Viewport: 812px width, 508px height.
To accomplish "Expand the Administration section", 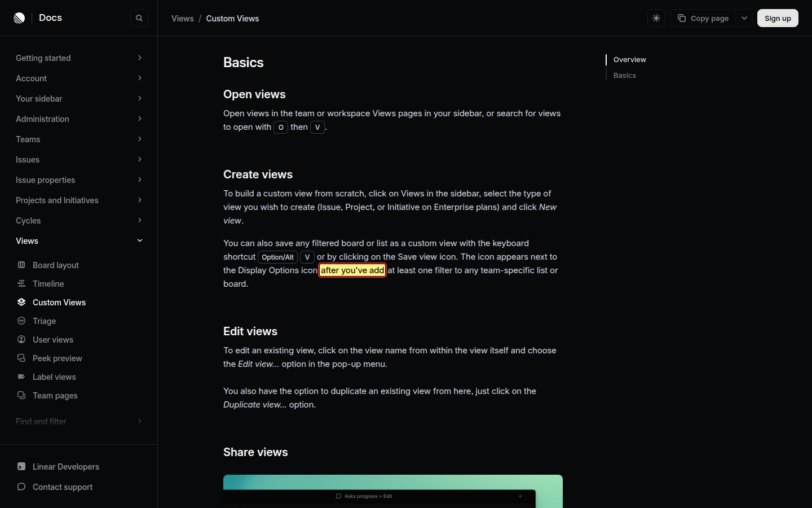I will (79, 119).
